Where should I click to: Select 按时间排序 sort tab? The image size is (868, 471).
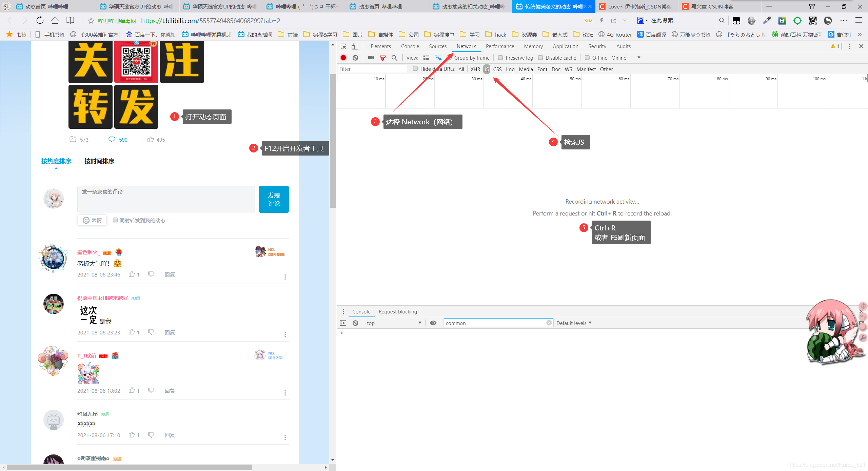coord(99,161)
